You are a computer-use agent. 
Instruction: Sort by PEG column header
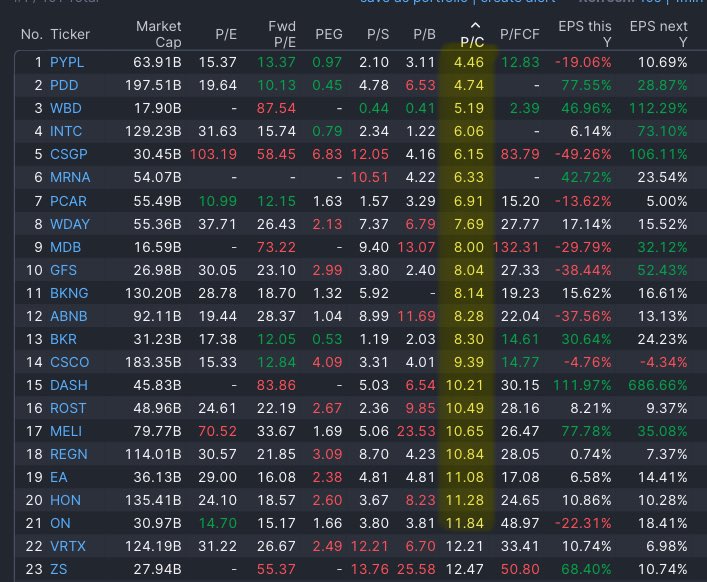(x=329, y=34)
